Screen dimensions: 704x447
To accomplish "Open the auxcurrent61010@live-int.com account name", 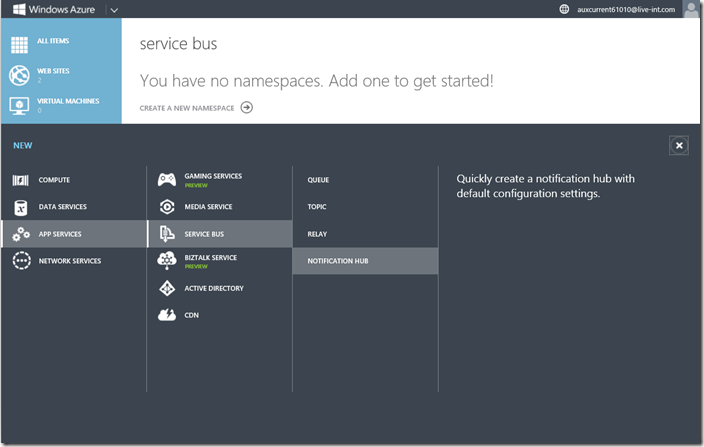I will (x=626, y=9).
